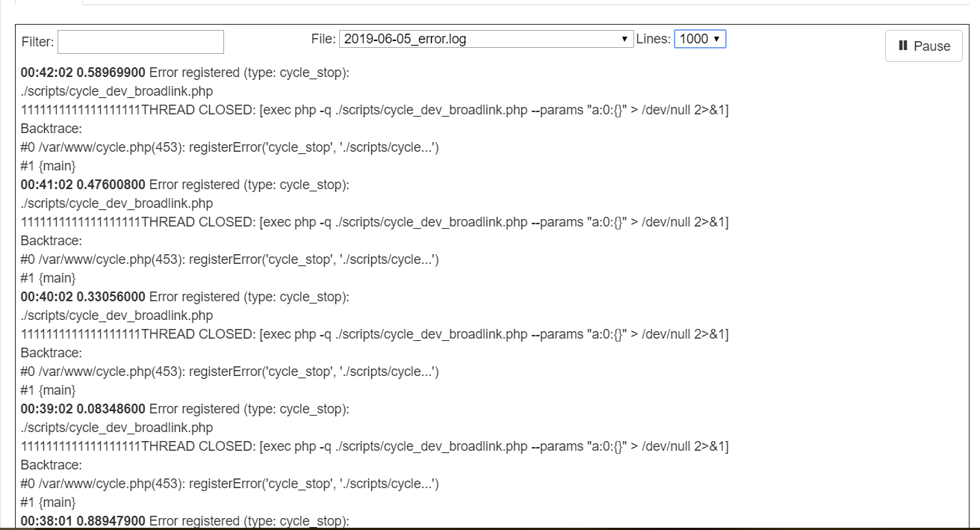980x530 pixels.
Task: Open the log file selection dropdown
Action: tap(486, 39)
